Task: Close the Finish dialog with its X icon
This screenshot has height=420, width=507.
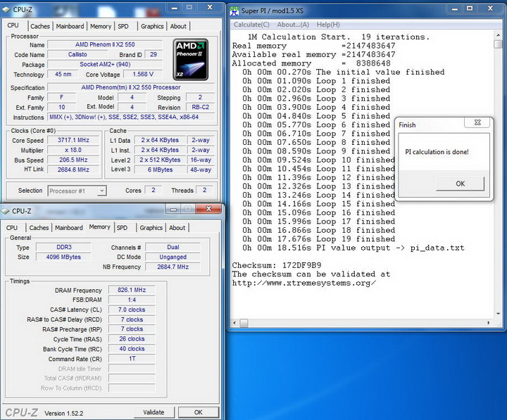Action: [477, 122]
